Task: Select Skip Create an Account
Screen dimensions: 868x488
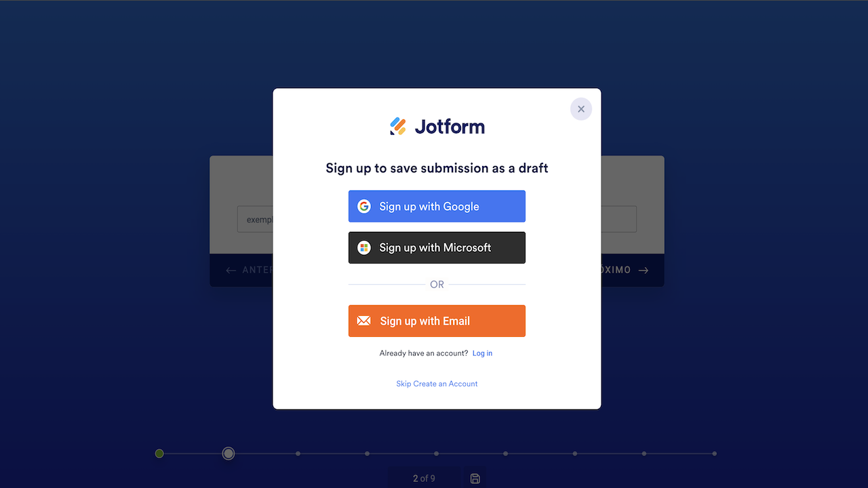Action: point(437,384)
